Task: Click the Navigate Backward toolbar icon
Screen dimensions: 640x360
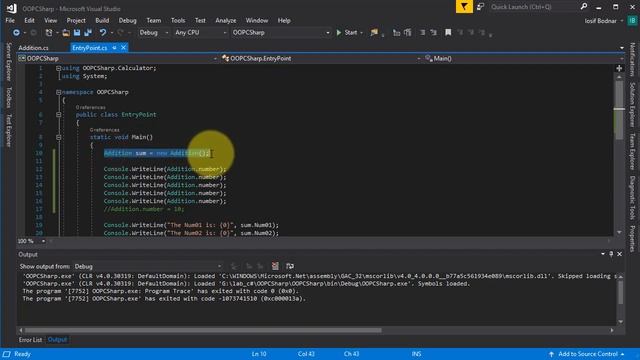Action: [x=16, y=32]
